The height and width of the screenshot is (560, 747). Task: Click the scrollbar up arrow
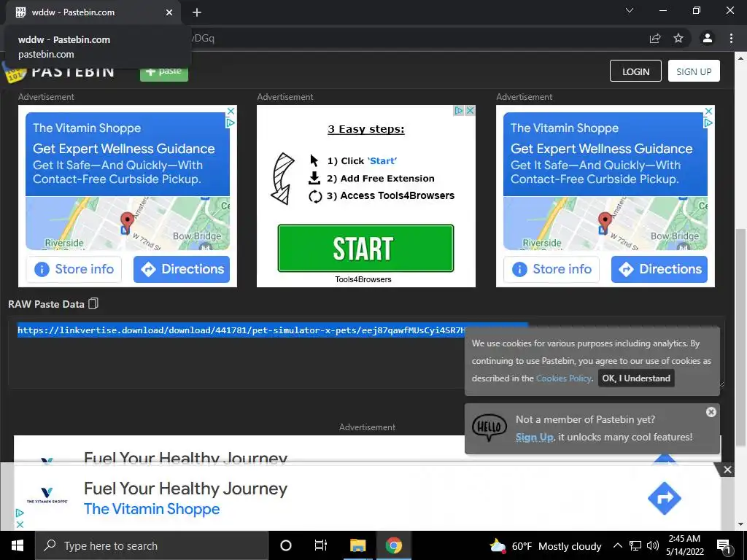tap(740, 58)
